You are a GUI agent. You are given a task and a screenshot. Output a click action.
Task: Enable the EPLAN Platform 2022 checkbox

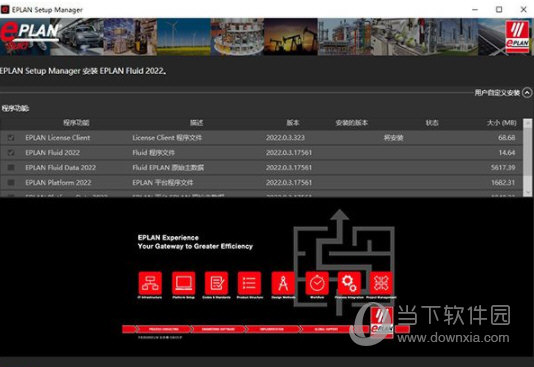[11, 182]
